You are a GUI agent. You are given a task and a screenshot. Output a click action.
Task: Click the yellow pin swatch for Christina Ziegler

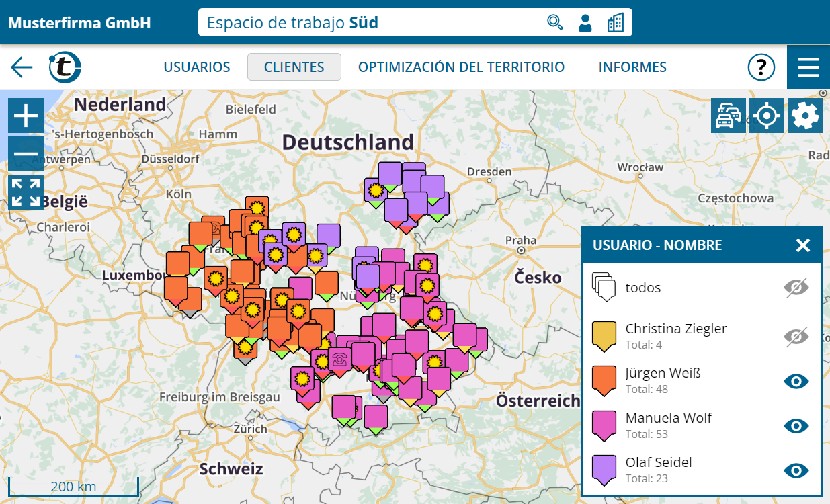click(x=604, y=337)
